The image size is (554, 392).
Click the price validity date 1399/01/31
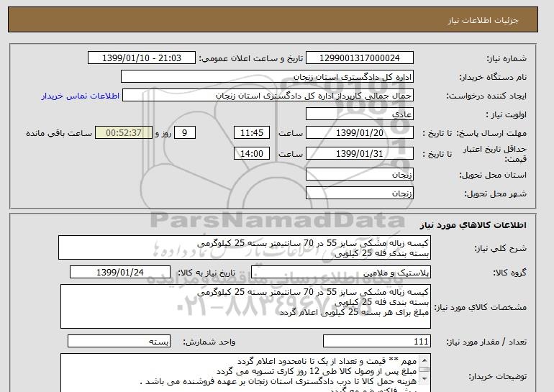[359, 154]
